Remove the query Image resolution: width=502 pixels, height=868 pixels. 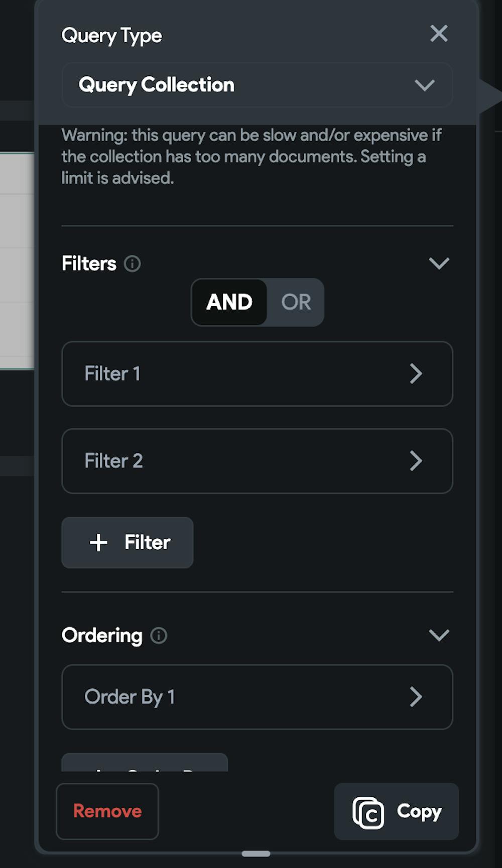(107, 811)
